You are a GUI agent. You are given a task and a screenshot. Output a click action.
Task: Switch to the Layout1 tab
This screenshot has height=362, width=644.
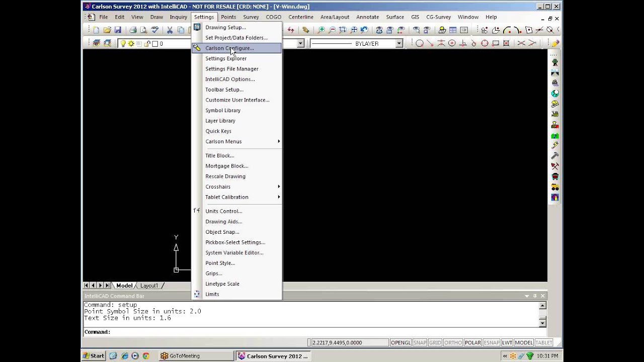point(149,286)
